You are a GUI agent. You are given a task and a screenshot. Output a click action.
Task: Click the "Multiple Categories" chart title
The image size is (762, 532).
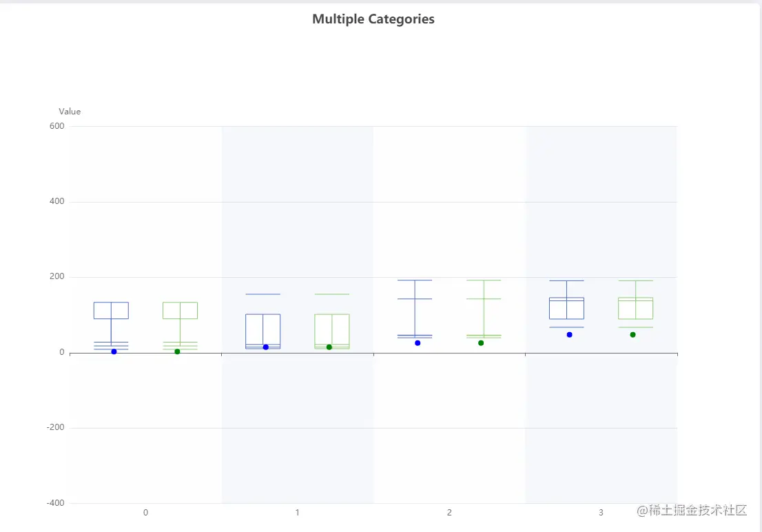[x=373, y=19]
